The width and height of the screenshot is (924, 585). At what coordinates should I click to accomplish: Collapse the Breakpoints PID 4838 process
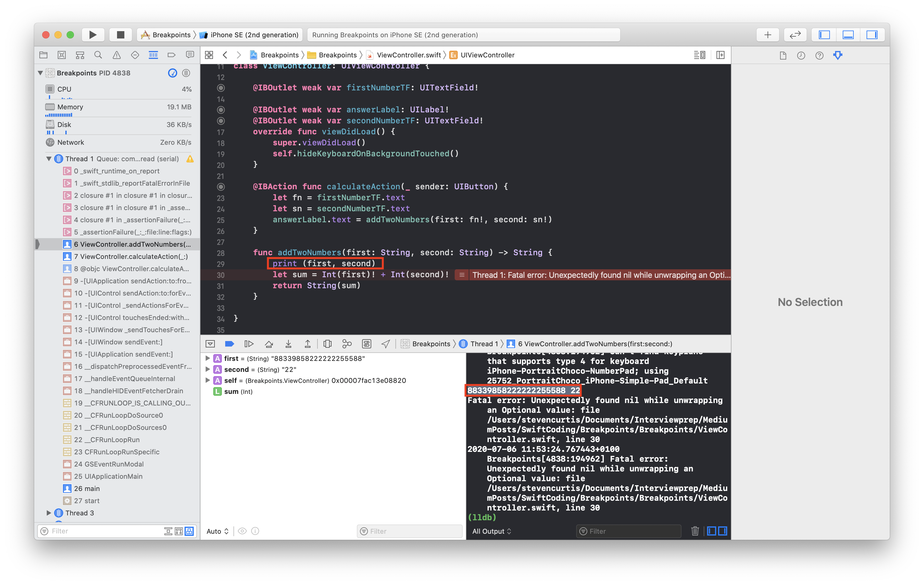pyautogui.click(x=40, y=73)
